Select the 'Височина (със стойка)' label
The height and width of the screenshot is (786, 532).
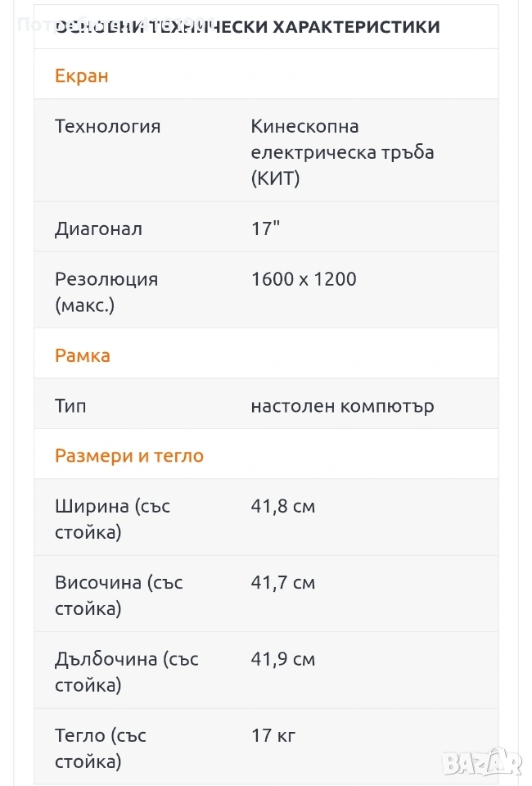[119, 595]
